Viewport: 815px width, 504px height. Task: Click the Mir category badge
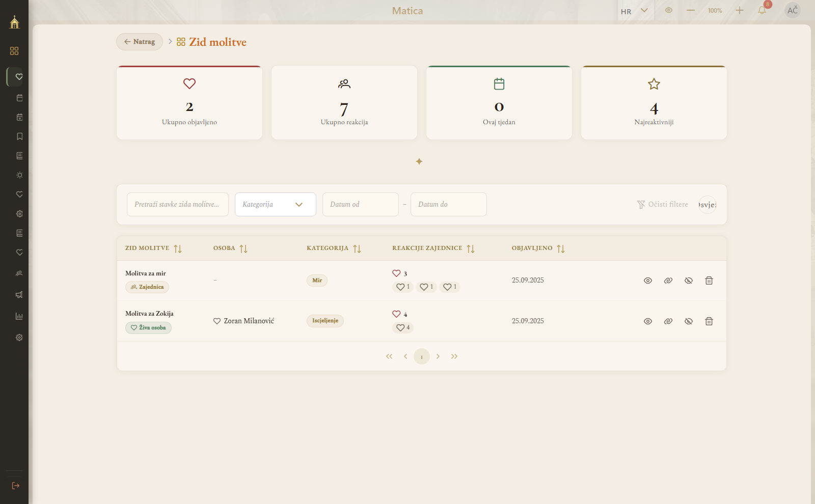(x=317, y=281)
